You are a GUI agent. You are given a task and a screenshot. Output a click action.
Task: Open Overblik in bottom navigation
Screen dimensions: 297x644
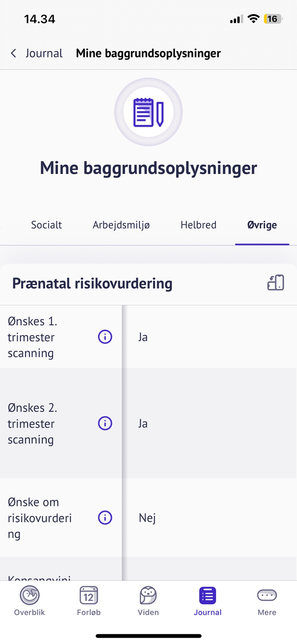(29, 601)
